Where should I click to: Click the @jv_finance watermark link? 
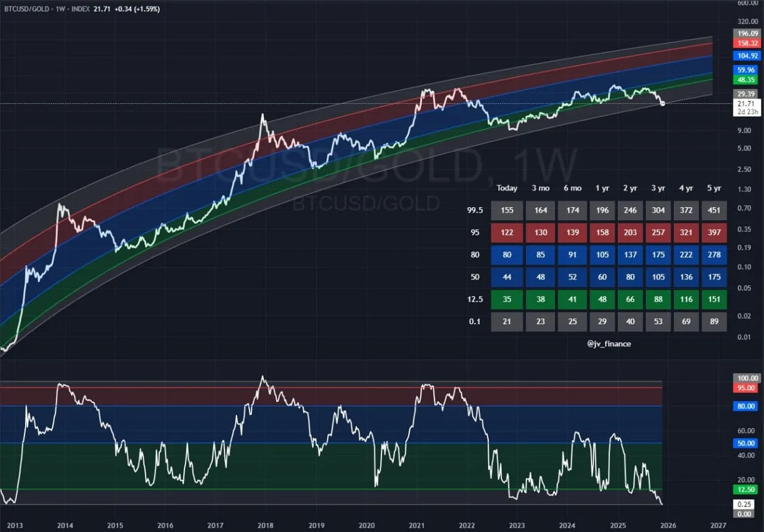pyautogui.click(x=610, y=344)
